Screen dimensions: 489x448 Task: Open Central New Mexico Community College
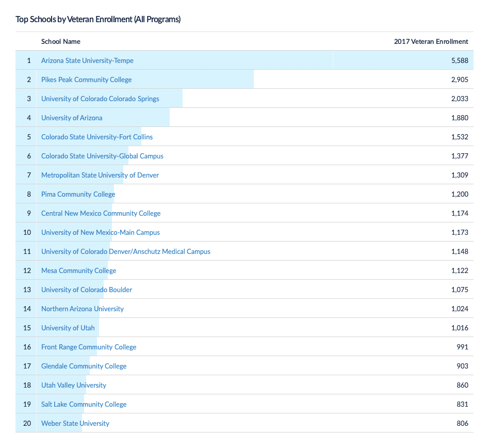tap(101, 213)
